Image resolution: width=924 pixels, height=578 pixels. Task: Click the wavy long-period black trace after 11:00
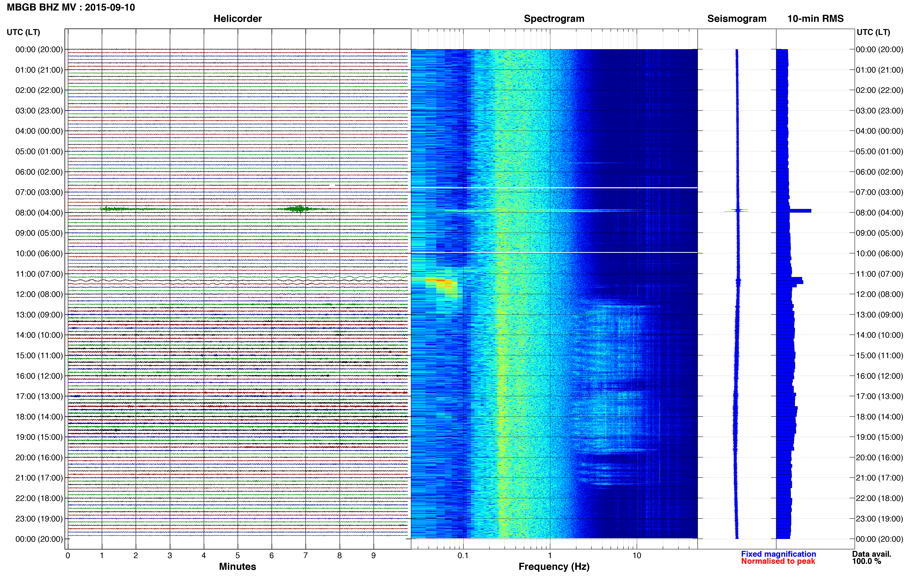coord(238,280)
